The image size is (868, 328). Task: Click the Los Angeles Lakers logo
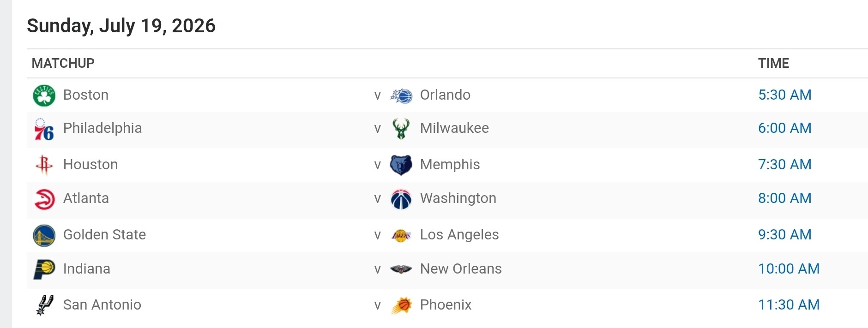pyautogui.click(x=401, y=235)
